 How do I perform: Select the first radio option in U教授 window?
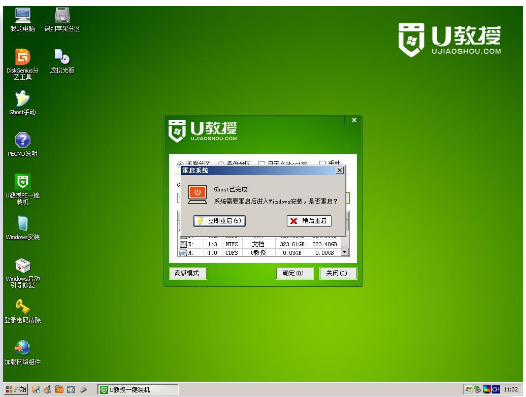pos(180,164)
